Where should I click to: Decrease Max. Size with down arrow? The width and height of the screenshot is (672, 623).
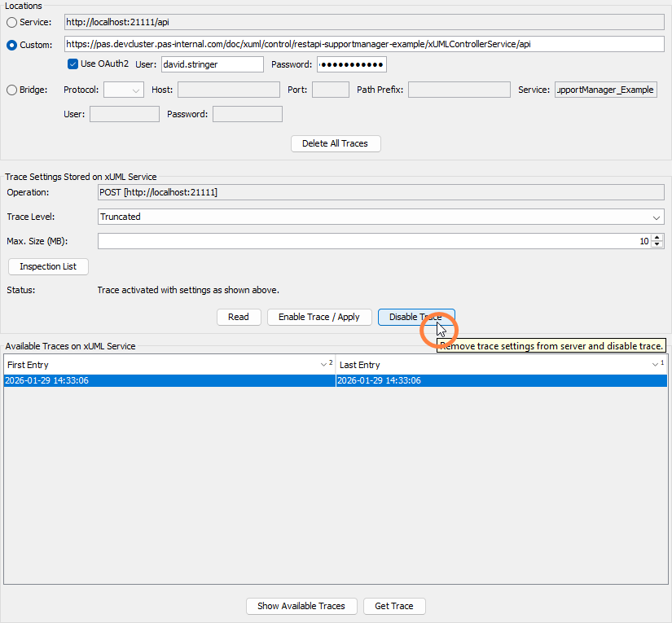tap(657, 245)
